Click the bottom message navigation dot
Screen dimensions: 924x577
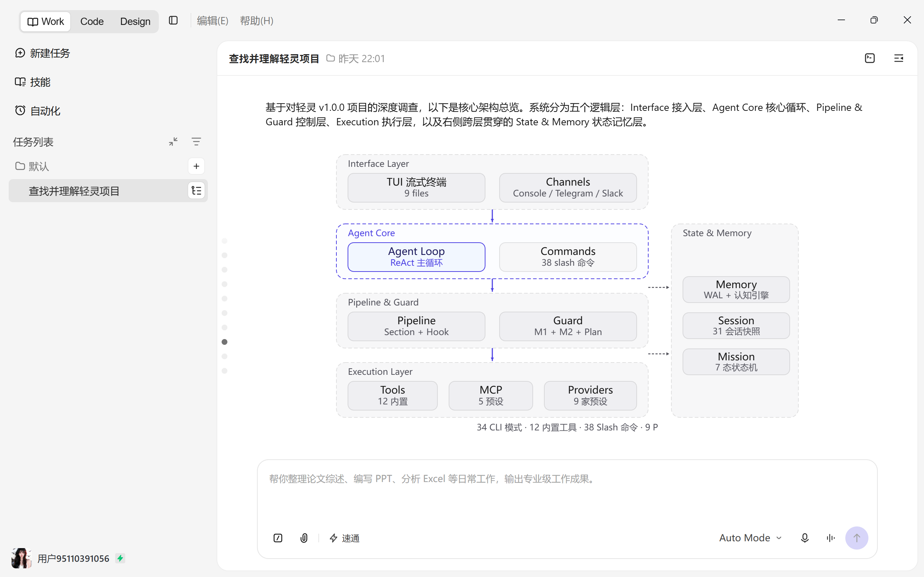[x=225, y=371]
